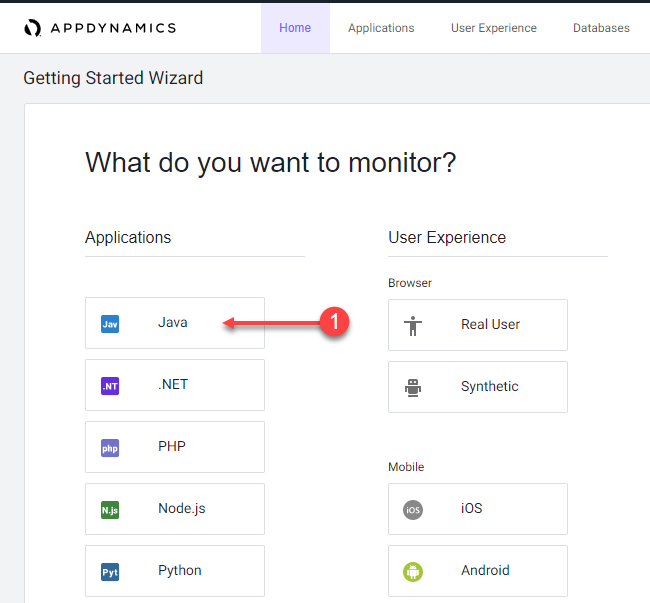Switch to the Applications tab
This screenshot has height=603, width=650.
381,28
